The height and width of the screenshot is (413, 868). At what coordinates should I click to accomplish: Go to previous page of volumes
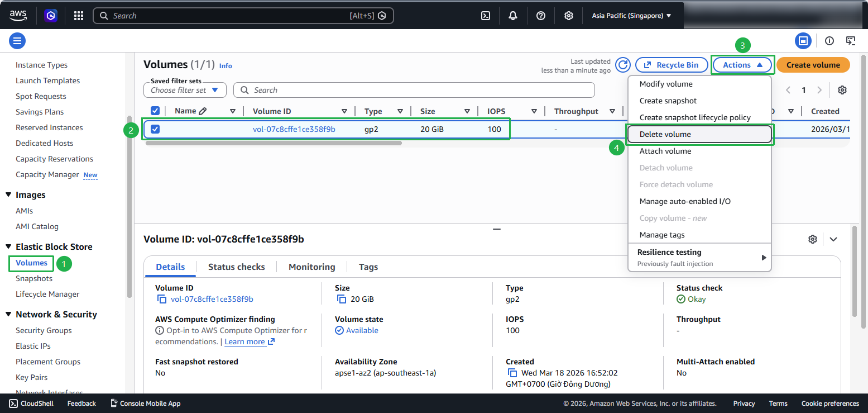tap(788, 90)
